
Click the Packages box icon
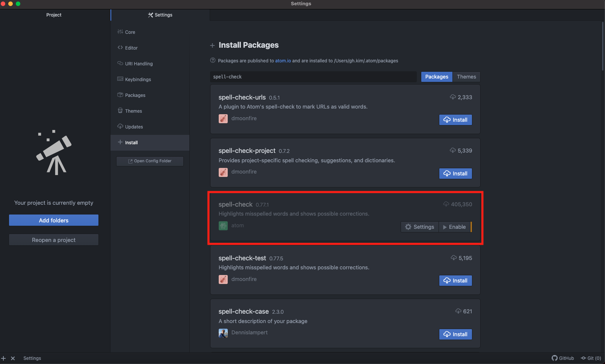pos(120,95)
